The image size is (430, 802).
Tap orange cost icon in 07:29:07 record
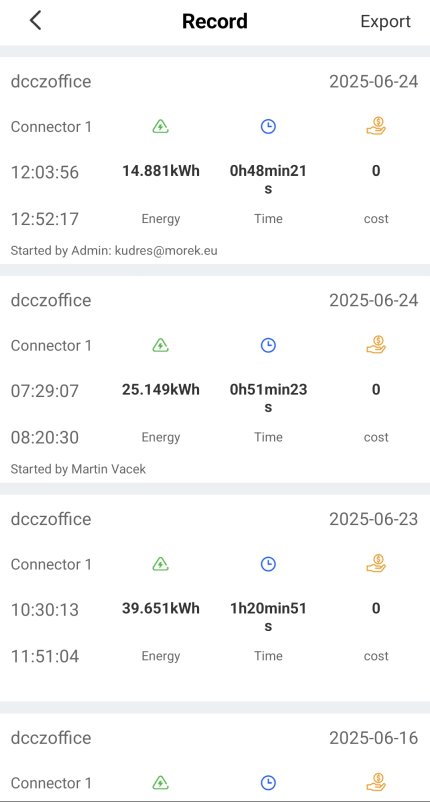tap(376, 345)
